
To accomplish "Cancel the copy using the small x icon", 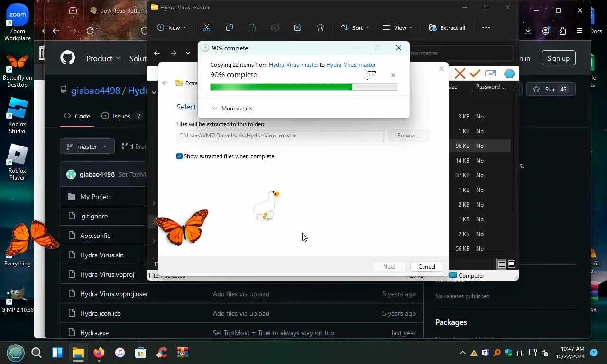I will (393, 75).
